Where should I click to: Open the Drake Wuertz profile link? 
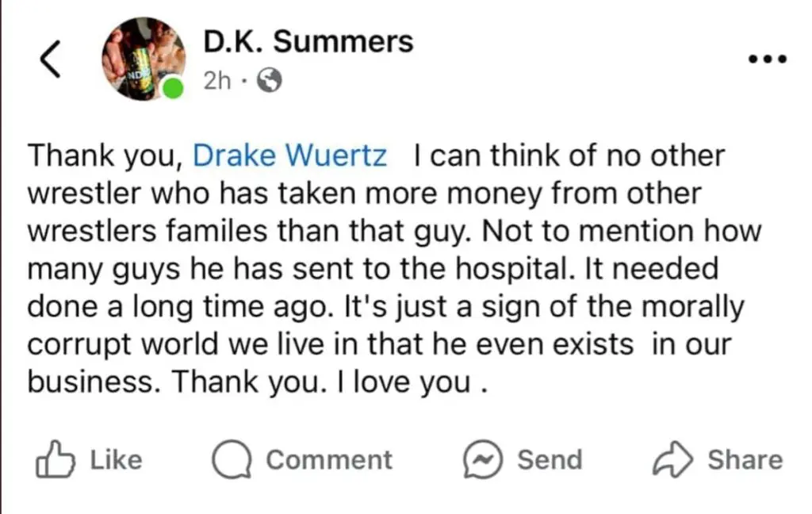point(289,155)
